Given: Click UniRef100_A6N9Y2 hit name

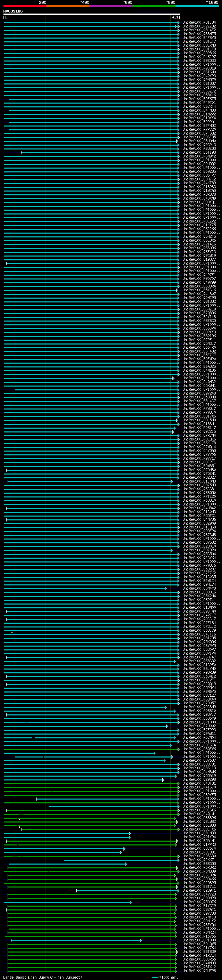Looking at the screenshot, I should point(199,156).
